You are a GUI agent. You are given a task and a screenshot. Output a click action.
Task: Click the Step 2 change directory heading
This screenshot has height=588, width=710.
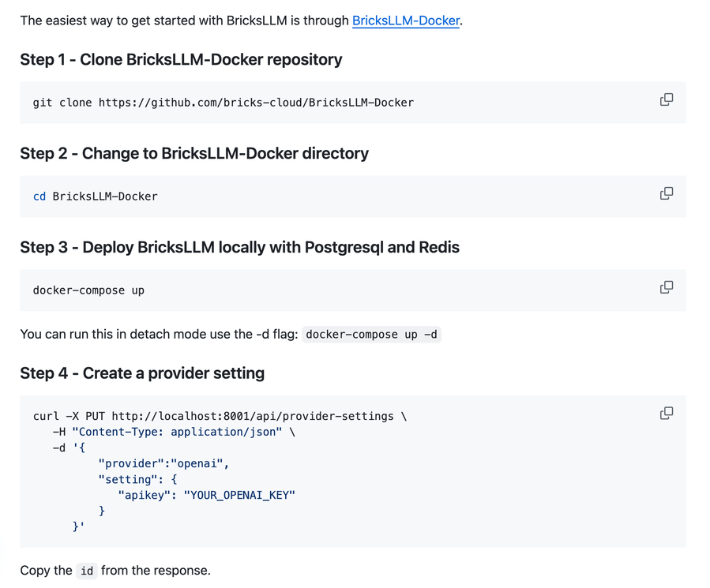click(194, 153)
